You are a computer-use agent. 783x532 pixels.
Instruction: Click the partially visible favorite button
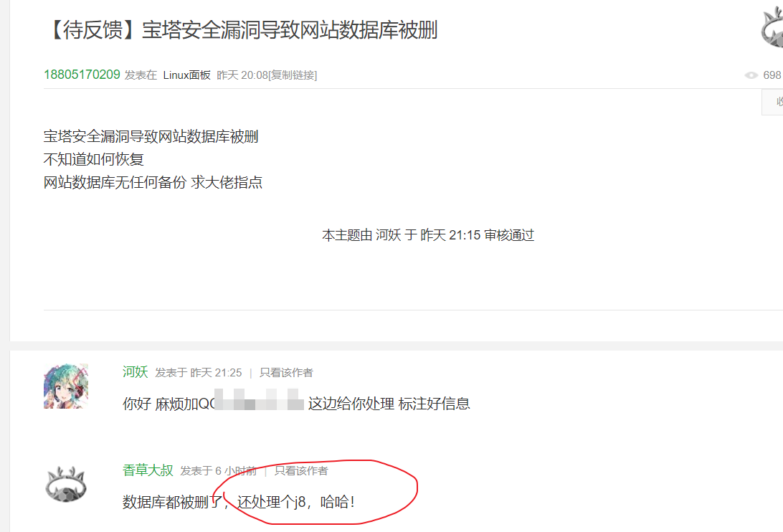point(772,102)
